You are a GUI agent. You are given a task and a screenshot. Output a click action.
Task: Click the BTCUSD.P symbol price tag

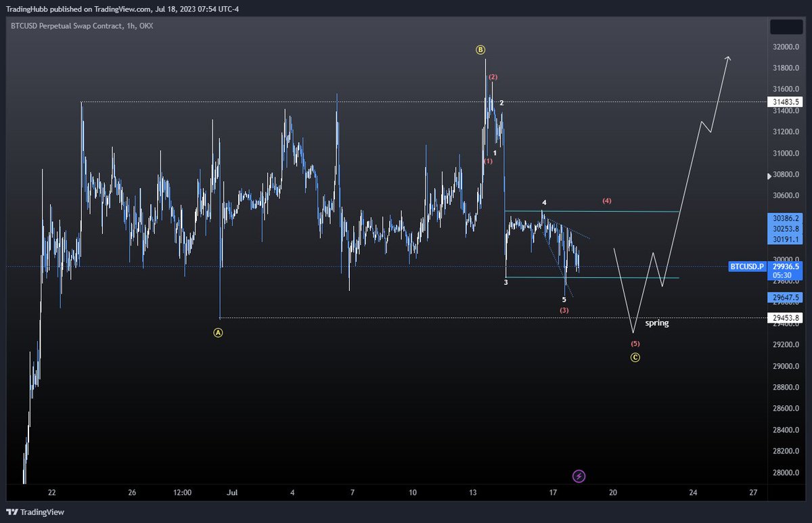point(746,267)
